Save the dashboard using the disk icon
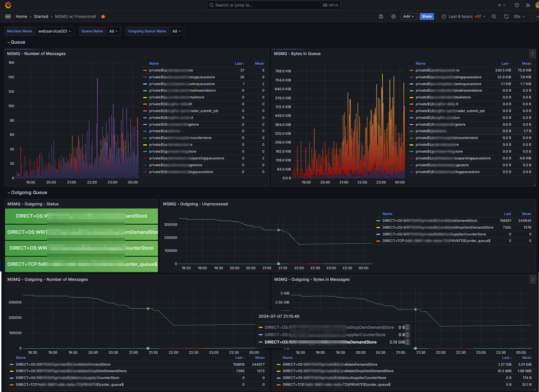The image size is (539, 392). pyautogui.click(x=381, y=16)
